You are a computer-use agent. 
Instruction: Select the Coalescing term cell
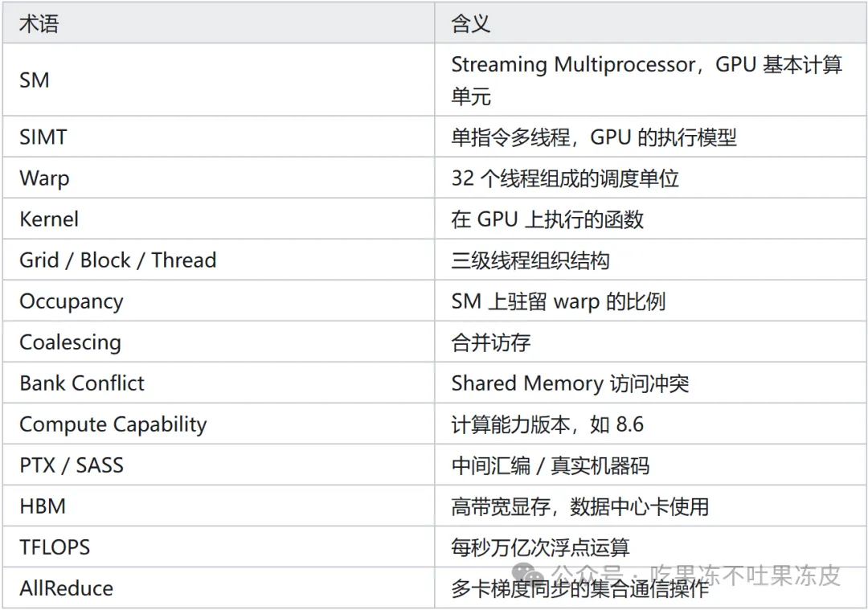coord(219,342)
